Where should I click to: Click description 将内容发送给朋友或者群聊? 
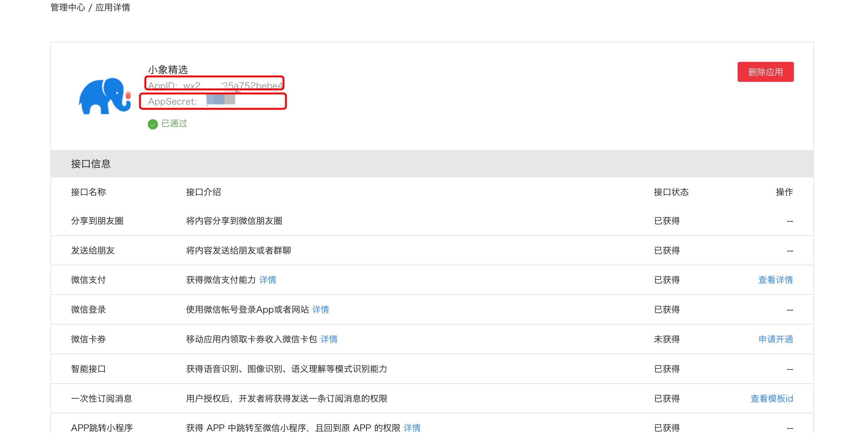(x=239, y=251)
